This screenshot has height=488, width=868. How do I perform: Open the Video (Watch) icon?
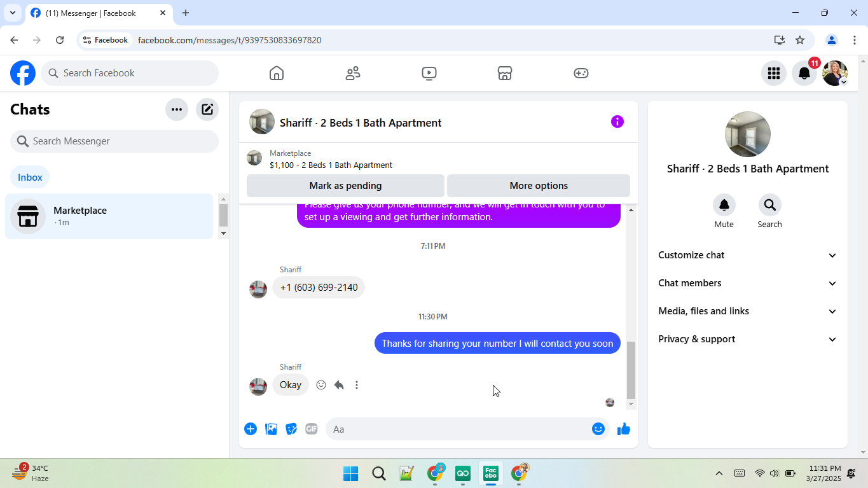pyautogui.click(x=429, y=73)
